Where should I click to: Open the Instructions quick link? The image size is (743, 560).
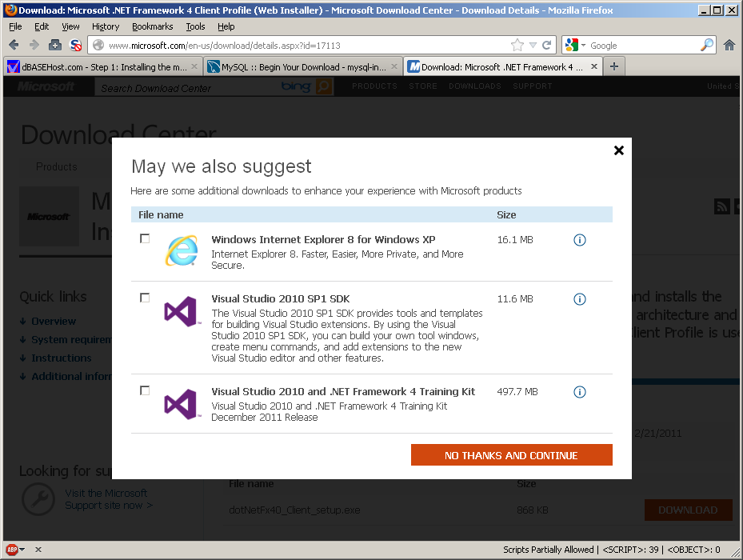click(x=62, y=358)
